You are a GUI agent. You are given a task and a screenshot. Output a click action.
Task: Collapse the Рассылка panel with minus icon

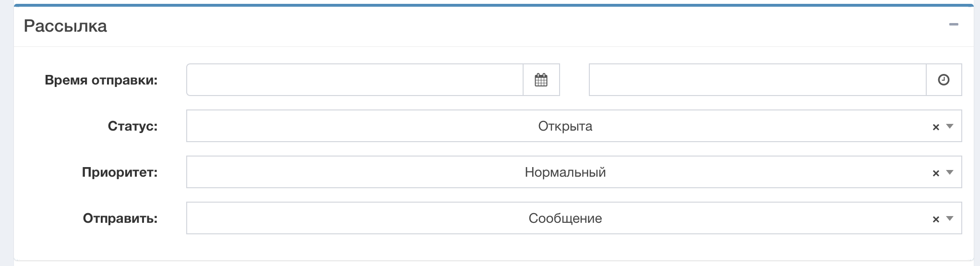[x=953, y=24]
